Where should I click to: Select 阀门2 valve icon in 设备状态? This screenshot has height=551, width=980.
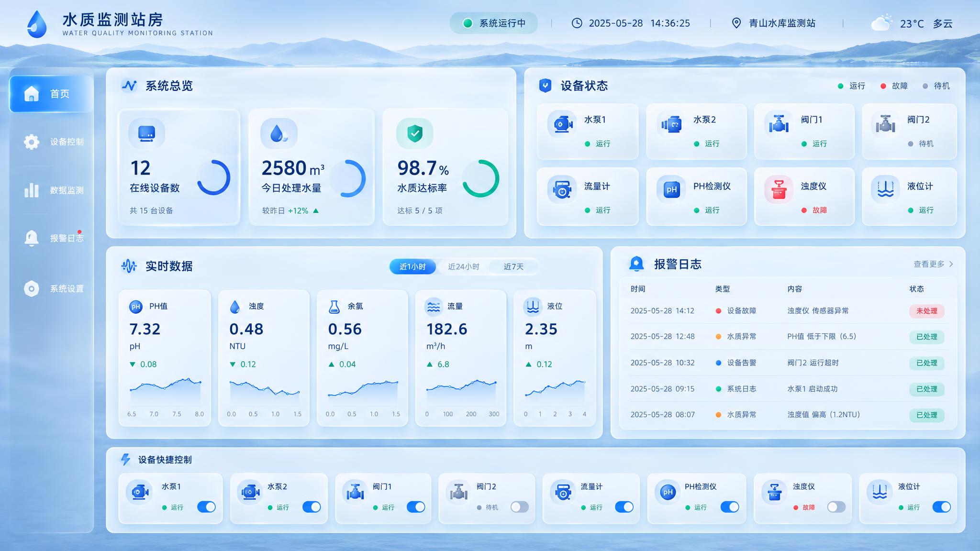(x=885, y=124)
